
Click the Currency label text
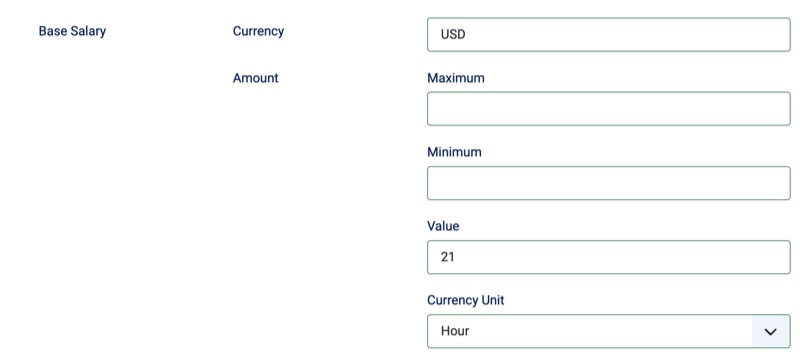click(258, 31)
